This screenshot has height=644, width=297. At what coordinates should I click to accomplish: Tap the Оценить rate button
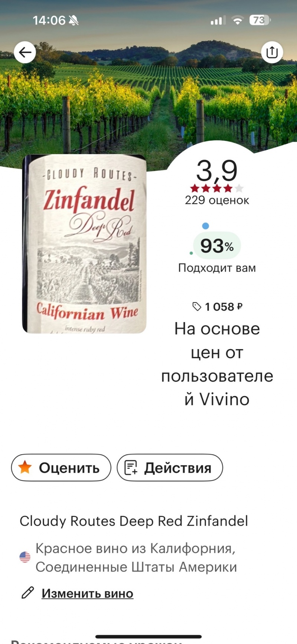coord(61,468)
